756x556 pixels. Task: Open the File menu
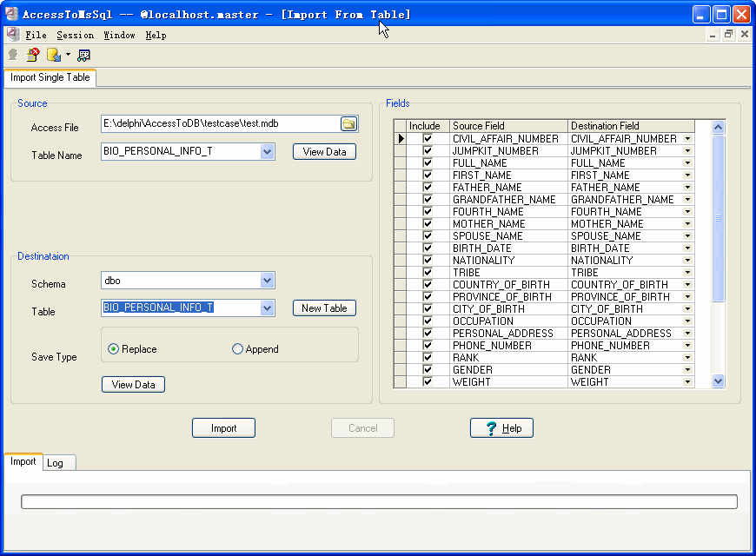36,36
